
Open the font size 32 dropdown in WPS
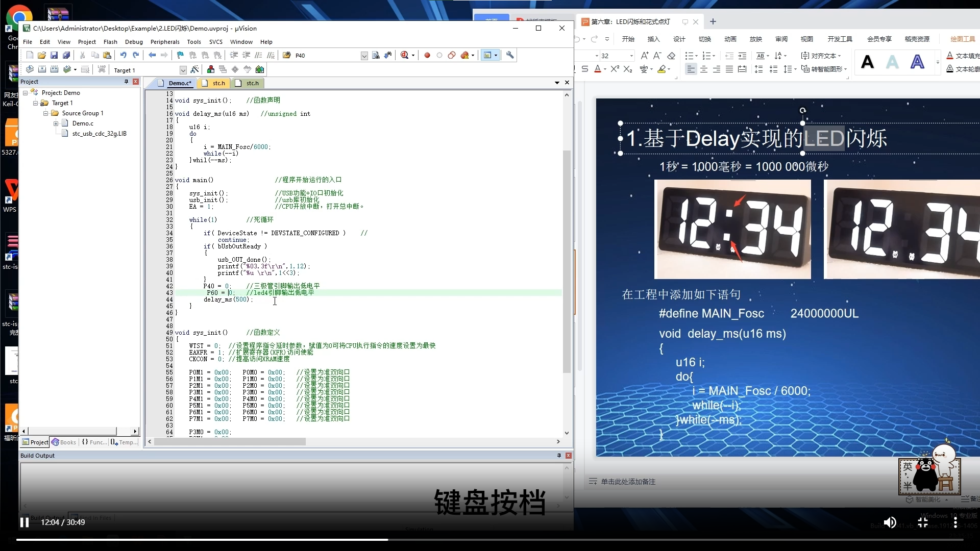pos(631,56)
